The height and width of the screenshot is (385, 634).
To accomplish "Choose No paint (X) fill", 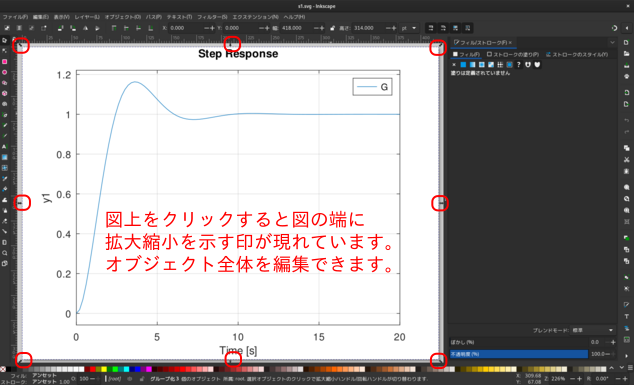I will pos(454,65).
